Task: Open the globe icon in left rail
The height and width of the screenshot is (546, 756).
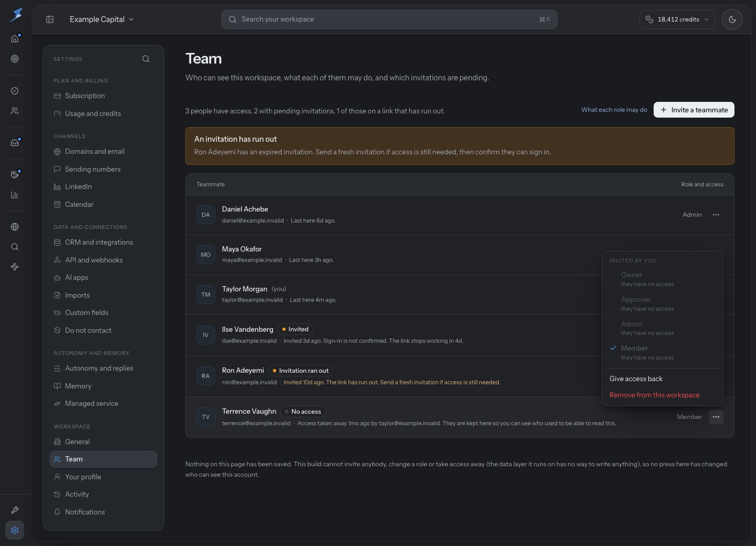Action: point(15,227)
